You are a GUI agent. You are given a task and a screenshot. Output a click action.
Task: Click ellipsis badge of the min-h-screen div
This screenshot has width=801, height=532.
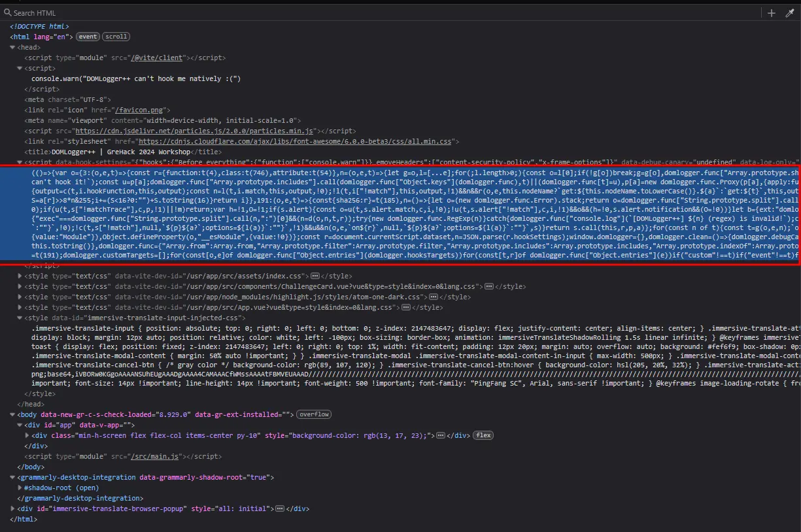[441, 435]
